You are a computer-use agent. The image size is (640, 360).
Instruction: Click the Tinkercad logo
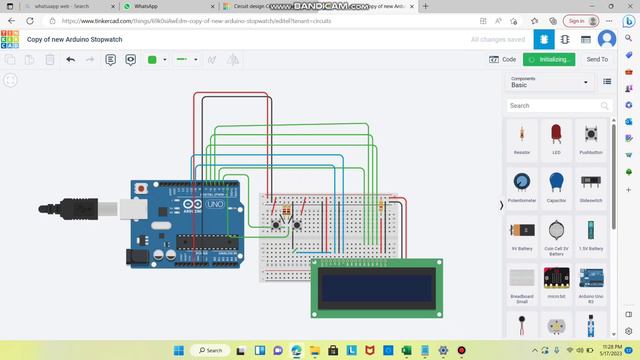coord(10,40)
